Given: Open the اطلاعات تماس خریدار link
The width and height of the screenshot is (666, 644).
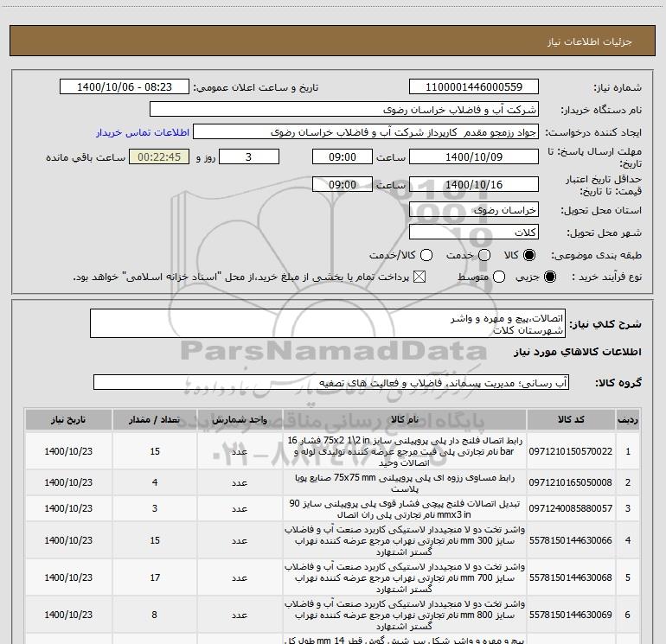Looking at the screenshot, I should 143,132.
